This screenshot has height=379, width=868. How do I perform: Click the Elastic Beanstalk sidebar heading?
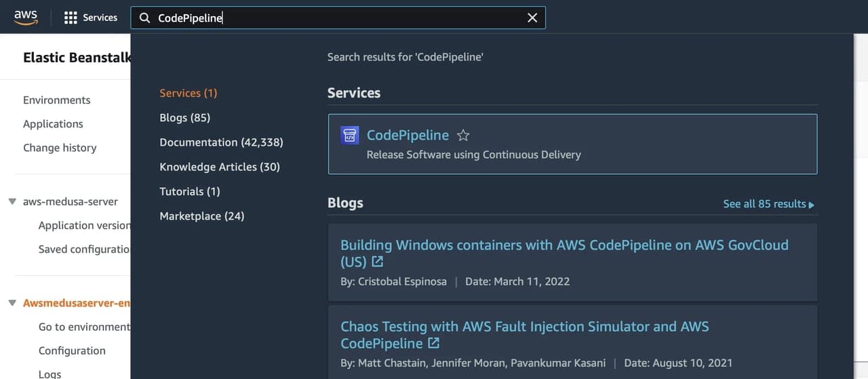coord(77,58)
